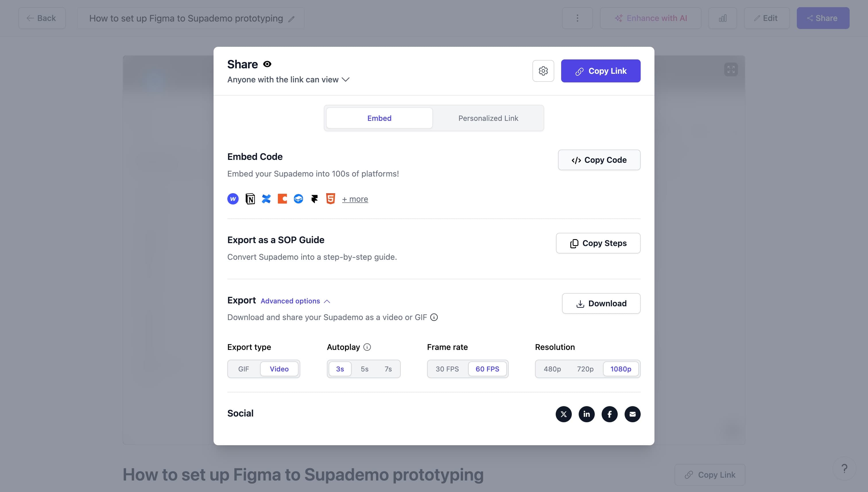Share on X (Twitter) icon
The image size is (868, 492).
pyautogui.click(x=563, y=414)
